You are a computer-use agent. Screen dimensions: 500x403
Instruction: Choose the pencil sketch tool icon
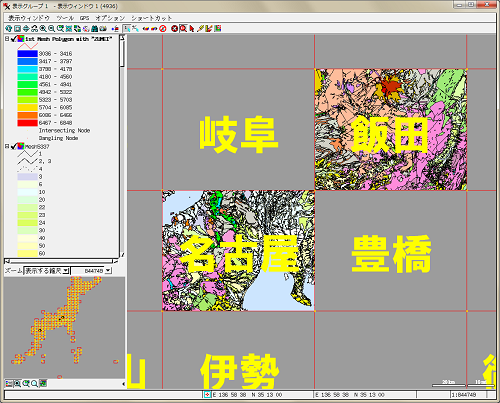[200, 29]
